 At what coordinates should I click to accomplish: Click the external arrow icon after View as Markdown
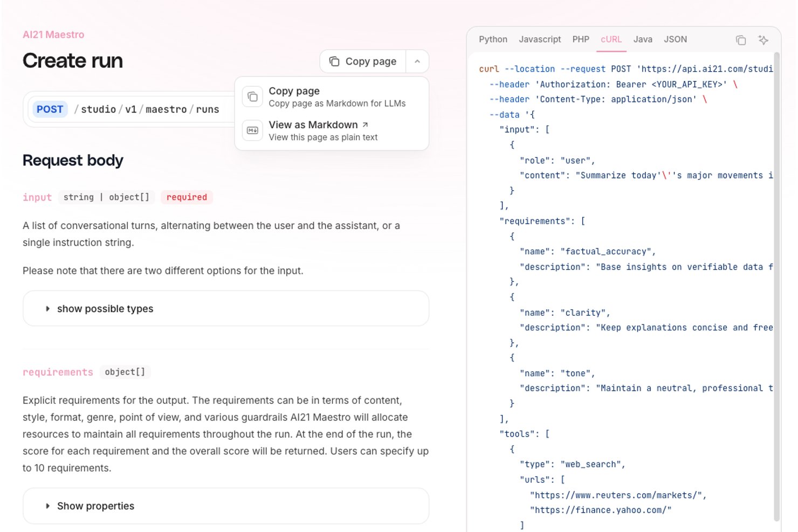click(x=365, y=125)
